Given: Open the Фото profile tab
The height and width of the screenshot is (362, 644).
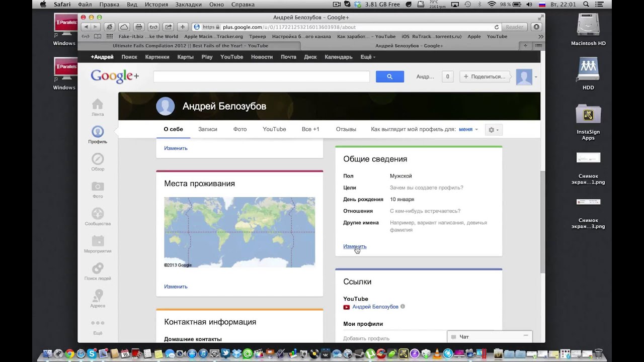Looking at the screenshot, I should pos(240,129).
